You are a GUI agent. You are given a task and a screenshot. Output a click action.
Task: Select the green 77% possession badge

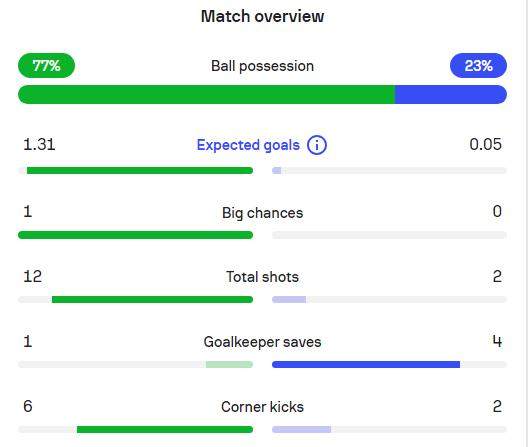coord(46,65)
